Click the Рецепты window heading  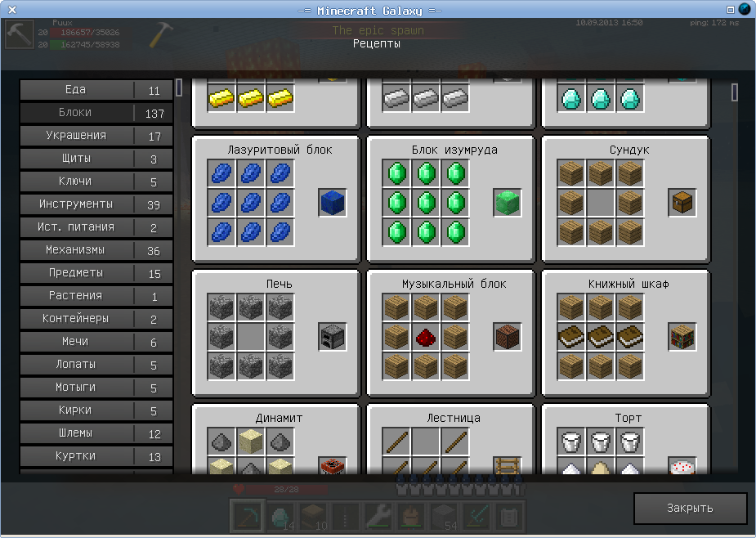tap(377, 44)
